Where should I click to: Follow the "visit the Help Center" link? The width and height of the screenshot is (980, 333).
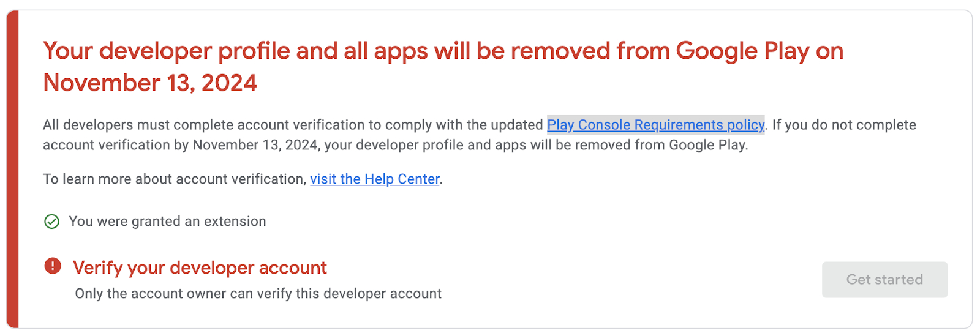click(x=375, y=179)
